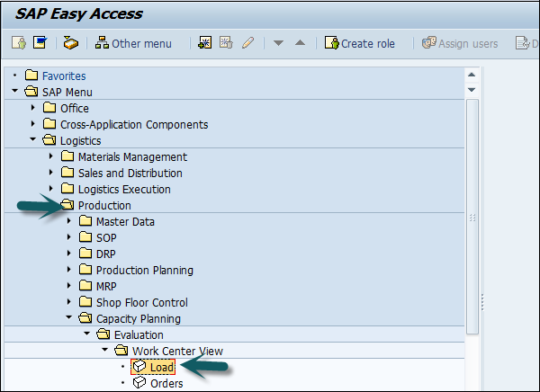Collapse the Capacity Planning node arrow
This screenshot has width=540, height=392.
pyautogui.click(x=69, y=318)
